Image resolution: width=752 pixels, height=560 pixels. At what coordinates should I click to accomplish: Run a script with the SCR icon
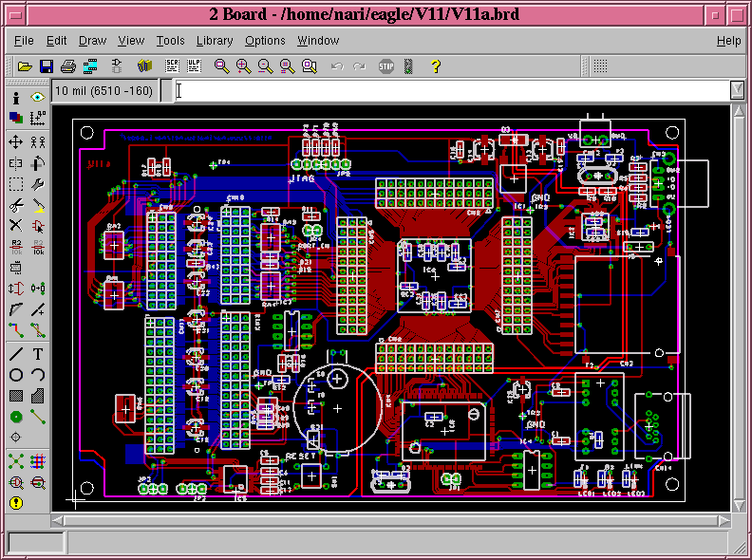(172, 66)
